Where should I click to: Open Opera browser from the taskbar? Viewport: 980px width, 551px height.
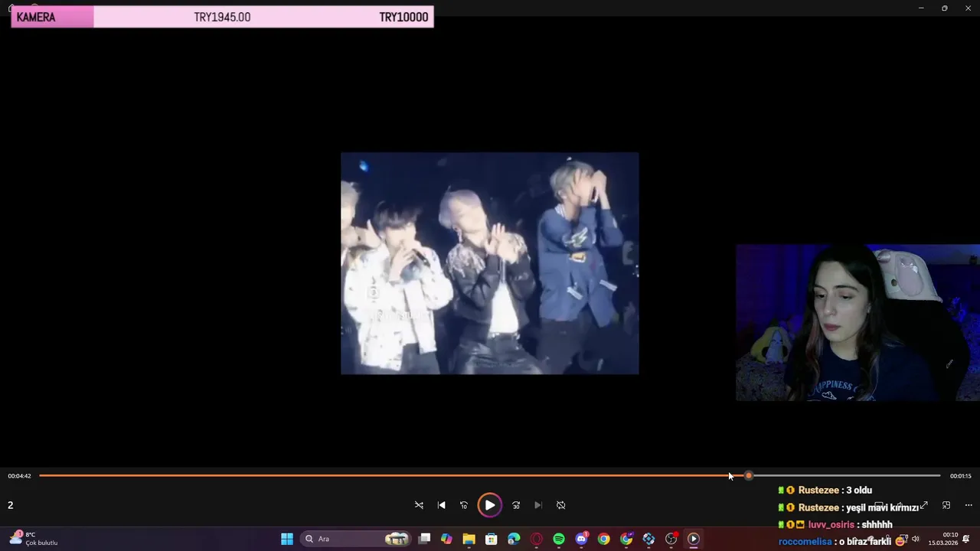pos(537,539)
